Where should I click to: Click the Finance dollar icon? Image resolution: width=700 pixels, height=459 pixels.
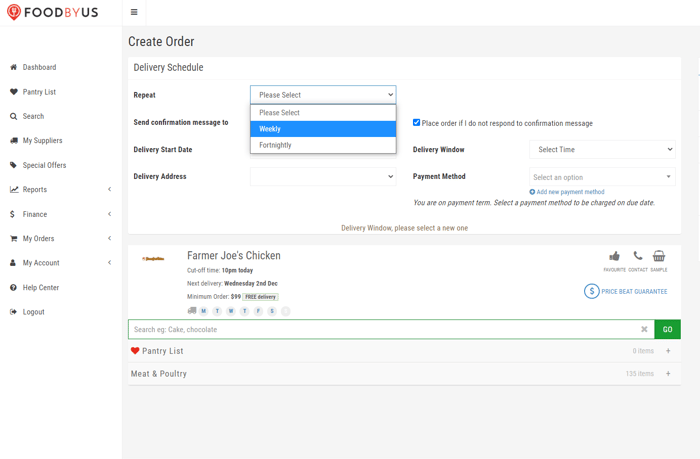[x=12, y=214]
